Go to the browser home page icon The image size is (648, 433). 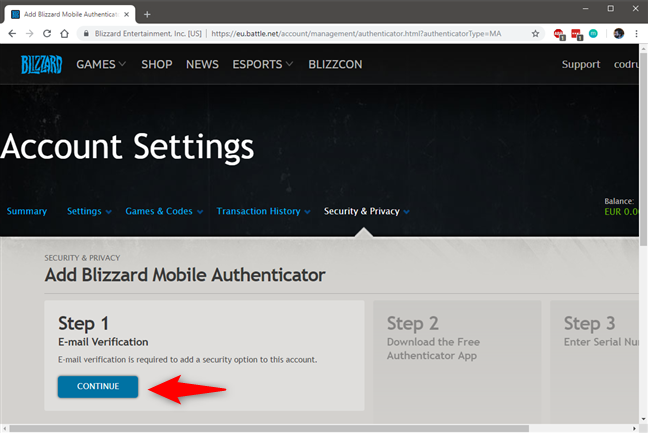tap(64, 33)
